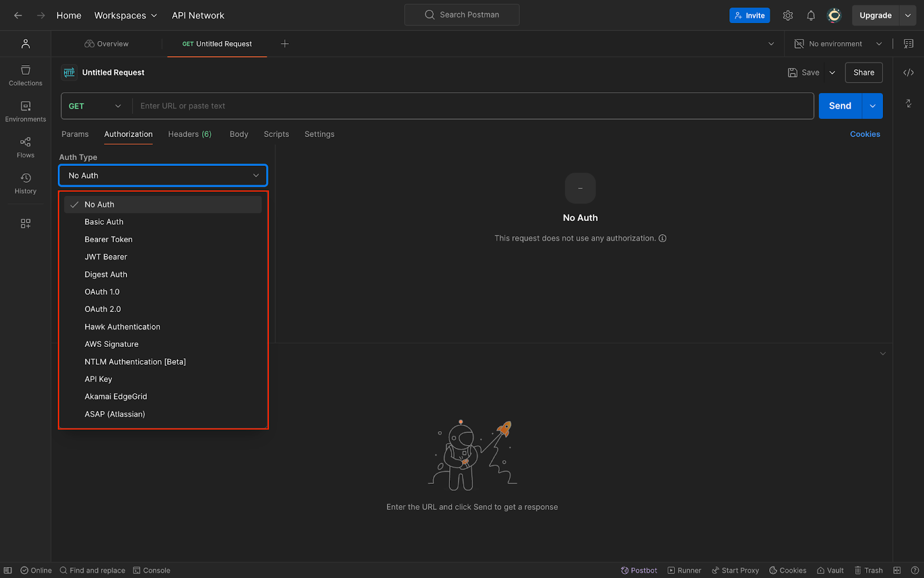Click the configure workspace sidebar grid icon
924x578 pixels.
coord(25,224)
